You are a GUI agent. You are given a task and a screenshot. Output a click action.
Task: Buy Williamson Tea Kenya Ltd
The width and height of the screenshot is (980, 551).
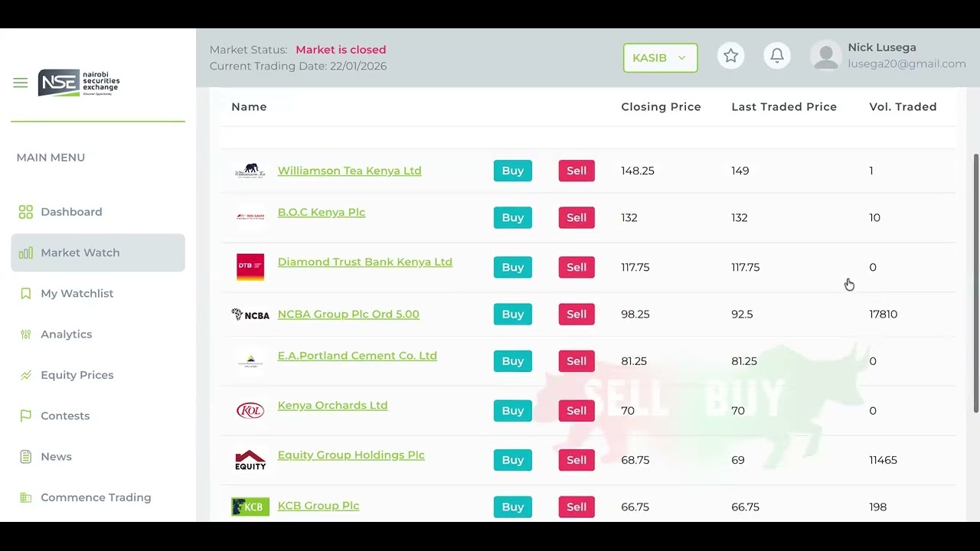(x=513, y=171)
